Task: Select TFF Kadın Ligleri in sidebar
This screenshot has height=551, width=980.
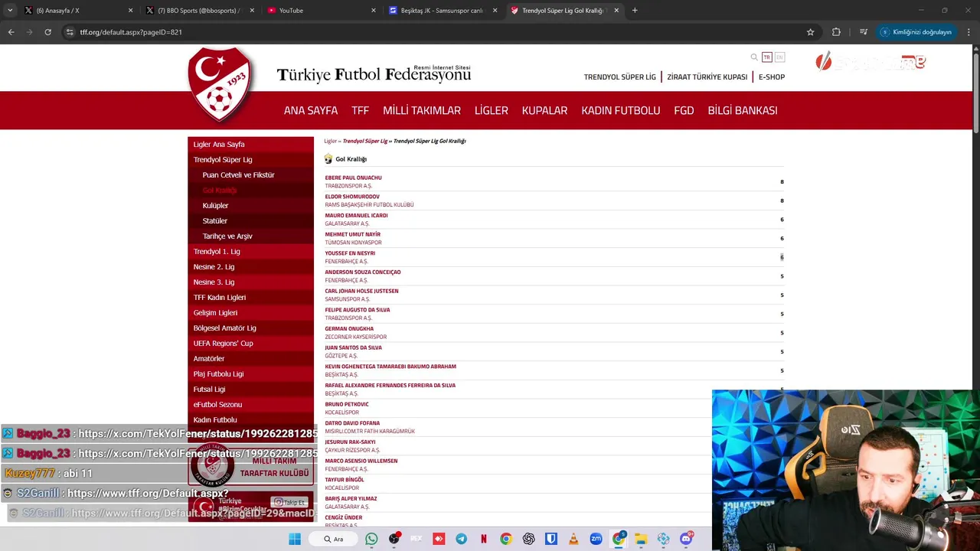Action: pos(250,298)
